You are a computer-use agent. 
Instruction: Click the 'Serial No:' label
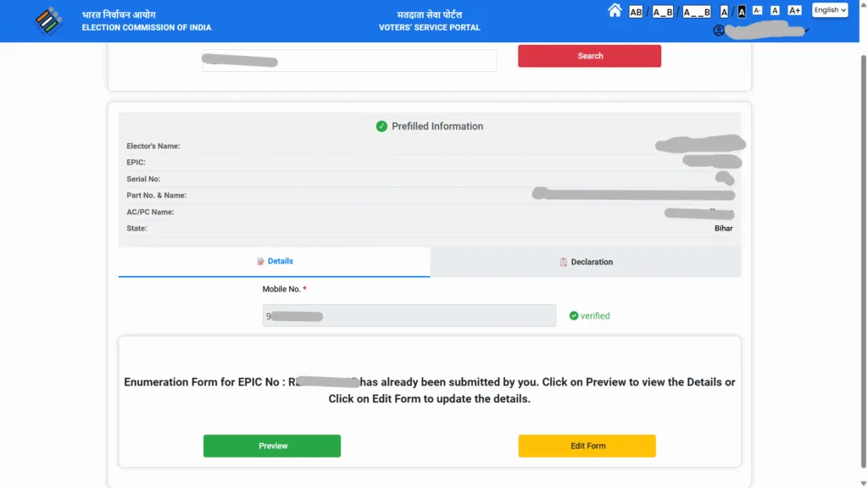click(143, 179)
